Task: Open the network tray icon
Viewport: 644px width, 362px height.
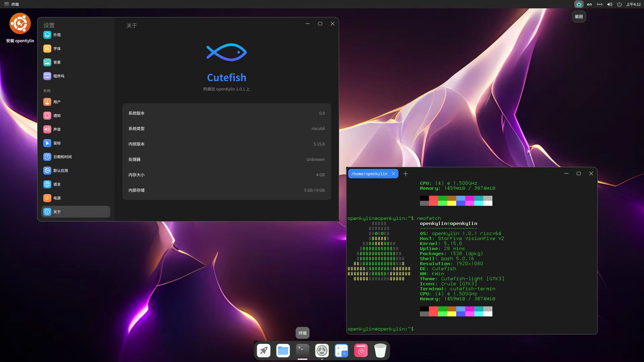Action: click(600, 4)
